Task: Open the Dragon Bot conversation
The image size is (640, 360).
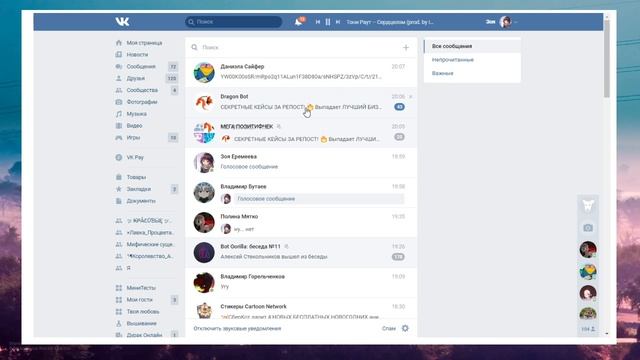Action: (x=301, y=102)
